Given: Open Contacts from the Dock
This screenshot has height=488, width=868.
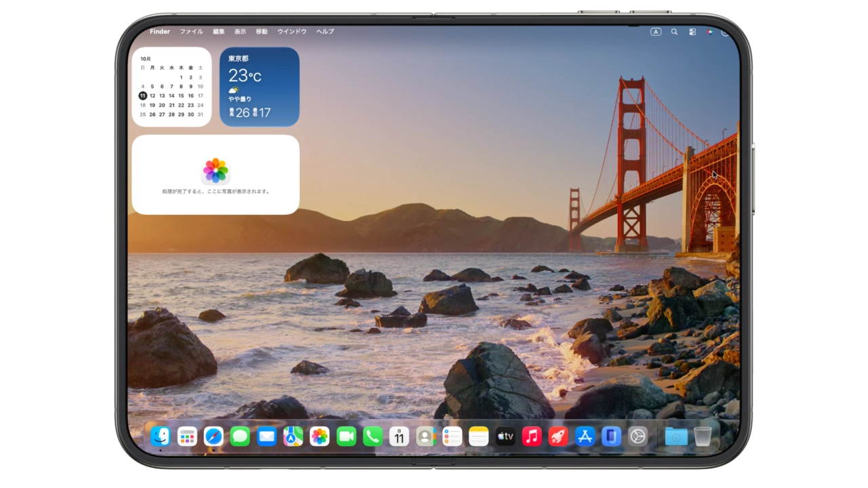Looking at the screenshot, I should click(426, 436).
